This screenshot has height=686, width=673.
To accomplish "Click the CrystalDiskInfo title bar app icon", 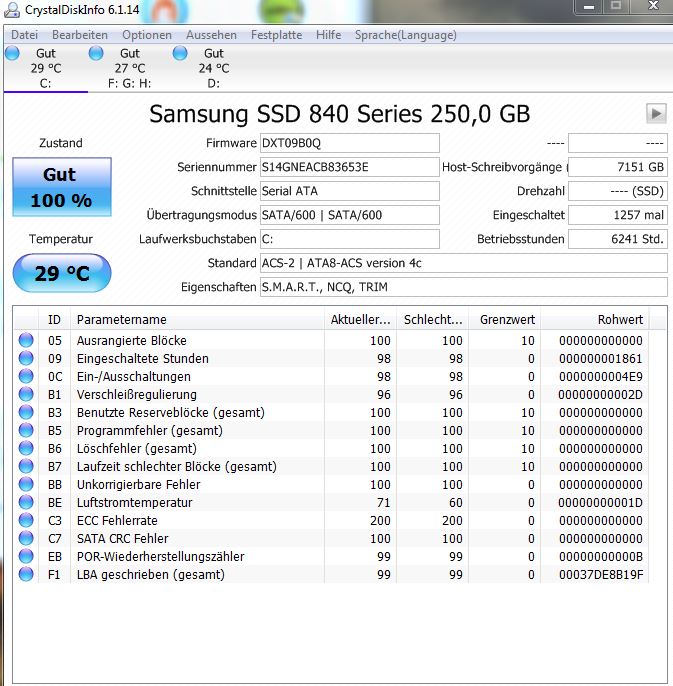I will [x=11, y=10].
